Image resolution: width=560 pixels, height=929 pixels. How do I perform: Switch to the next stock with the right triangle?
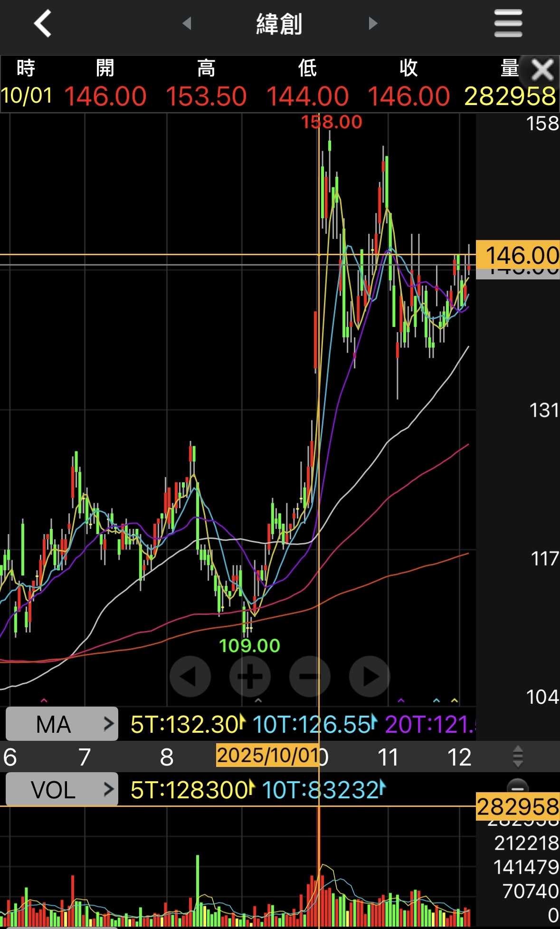point(373,23)
